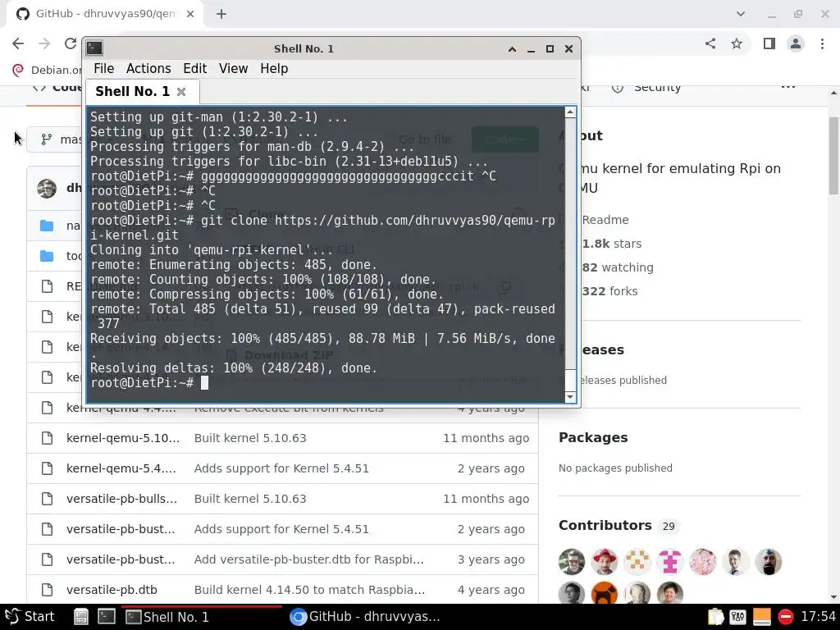Click Chrome back arrow
Viewport: 840px width, 630px height.
tap(18, 43)
